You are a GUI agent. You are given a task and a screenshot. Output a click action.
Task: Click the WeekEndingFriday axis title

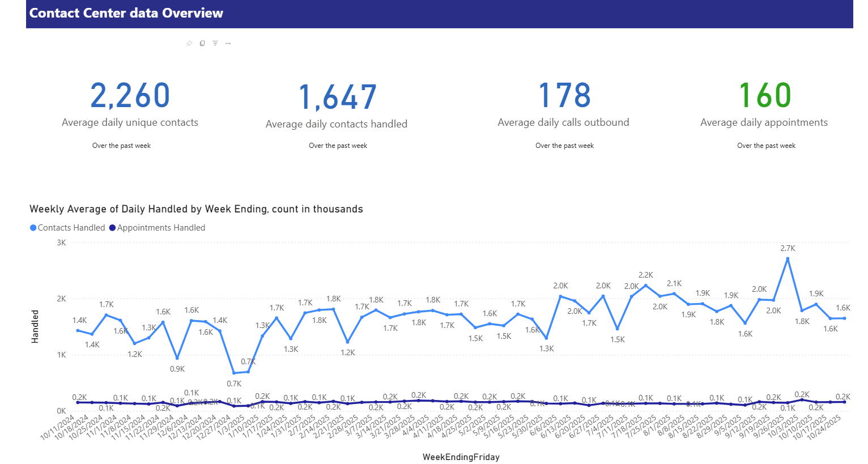coord(461,457)
